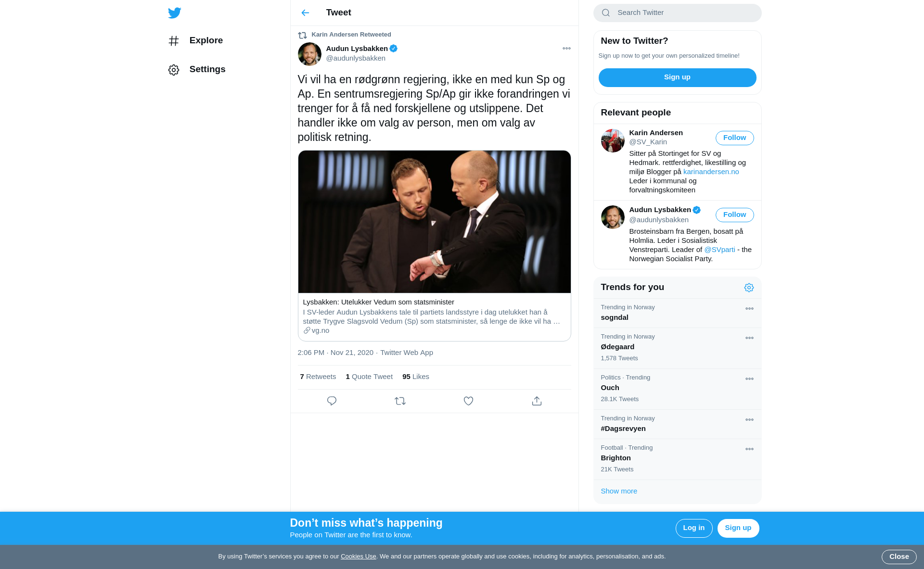
Task: Expand trends with Show more
Action: coord(619,491)
